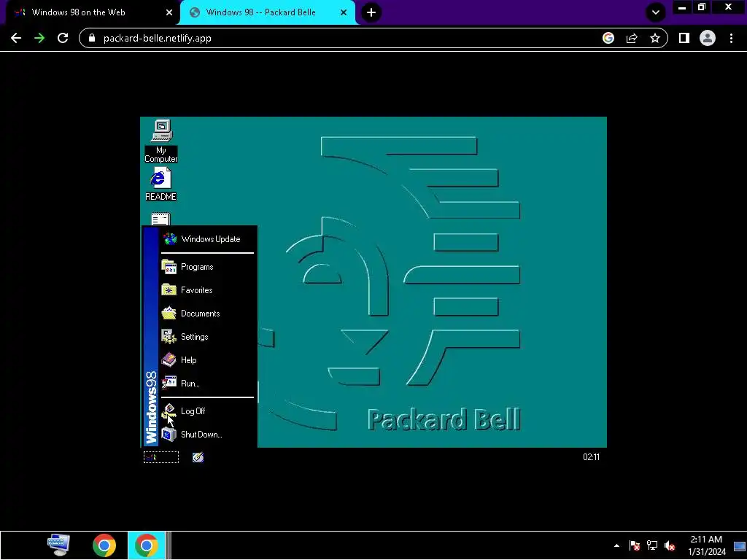The image size is (747, 560).
Task: Bookmark this page with the star
Action: click(655, 38)
